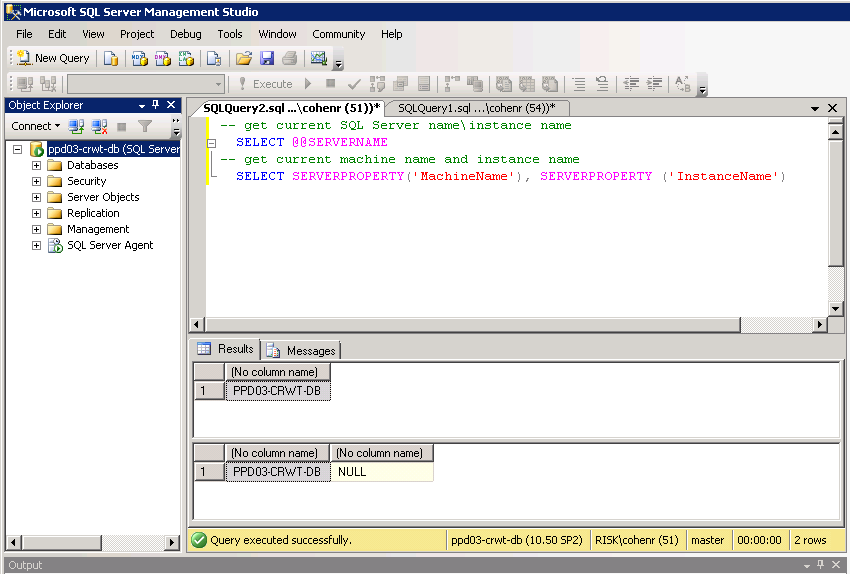
Task: Click the Increase Indent icon
Action: point(654,84)
